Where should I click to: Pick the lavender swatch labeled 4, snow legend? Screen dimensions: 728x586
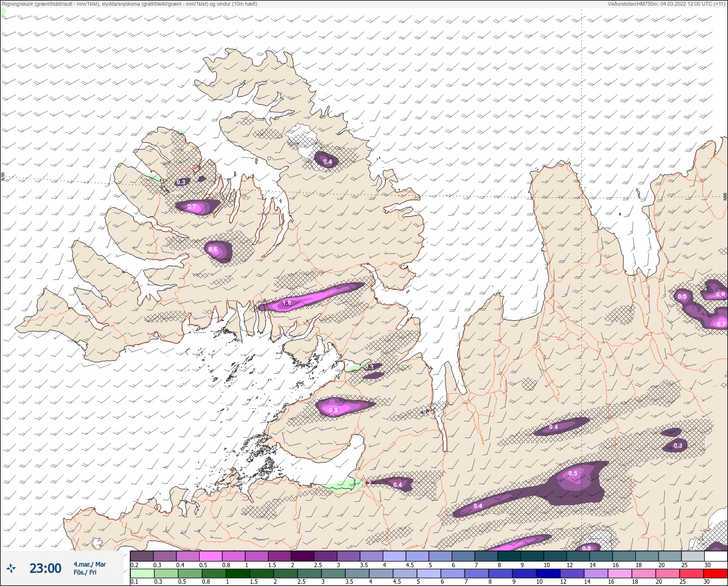coord(394,556)
